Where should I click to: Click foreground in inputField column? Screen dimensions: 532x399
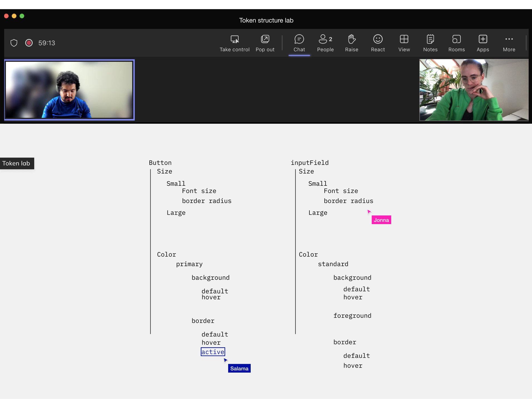click(x=352, y=316)
